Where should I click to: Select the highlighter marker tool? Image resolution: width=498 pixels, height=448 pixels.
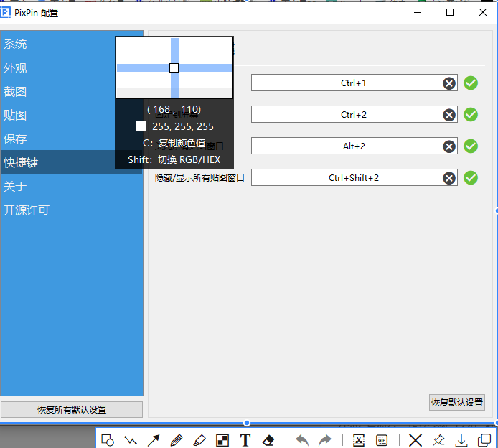199,440
